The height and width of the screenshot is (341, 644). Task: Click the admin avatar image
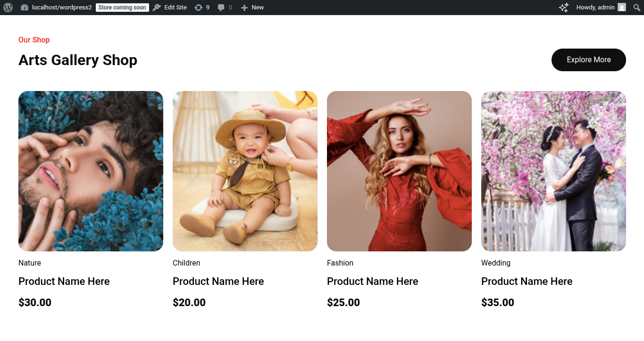click(622, 8)
